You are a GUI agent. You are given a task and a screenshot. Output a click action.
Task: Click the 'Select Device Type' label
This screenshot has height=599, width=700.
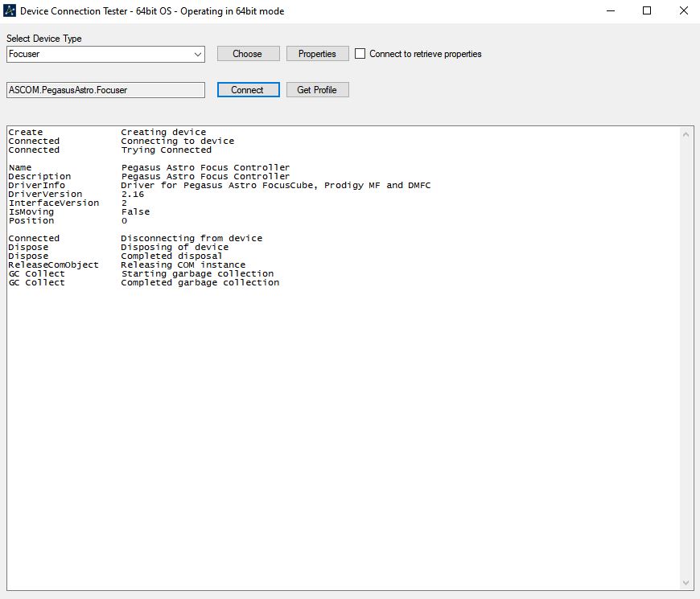pos(43,39)
